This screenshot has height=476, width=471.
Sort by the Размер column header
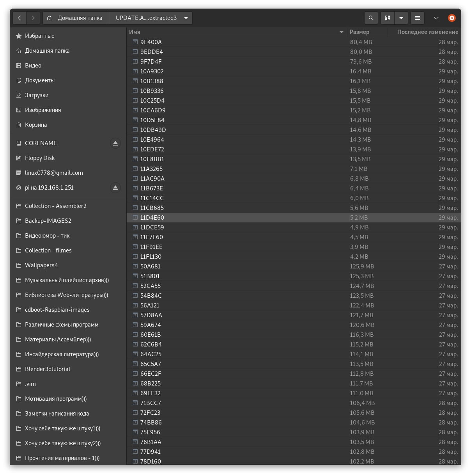click(367, 32)
